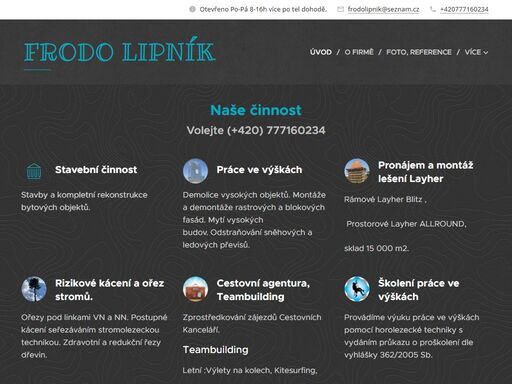
Task: Click the Teambuilding subheading
Action: (215, 350)
